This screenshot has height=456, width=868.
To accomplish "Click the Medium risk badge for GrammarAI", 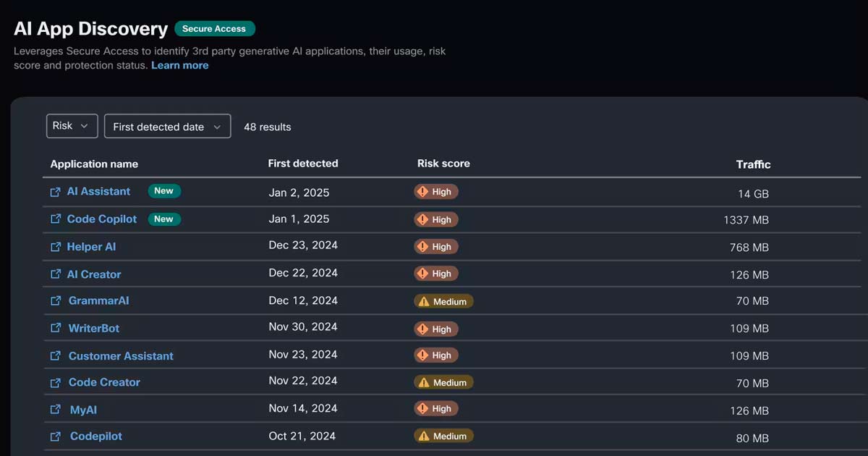I will coord(443,301).
